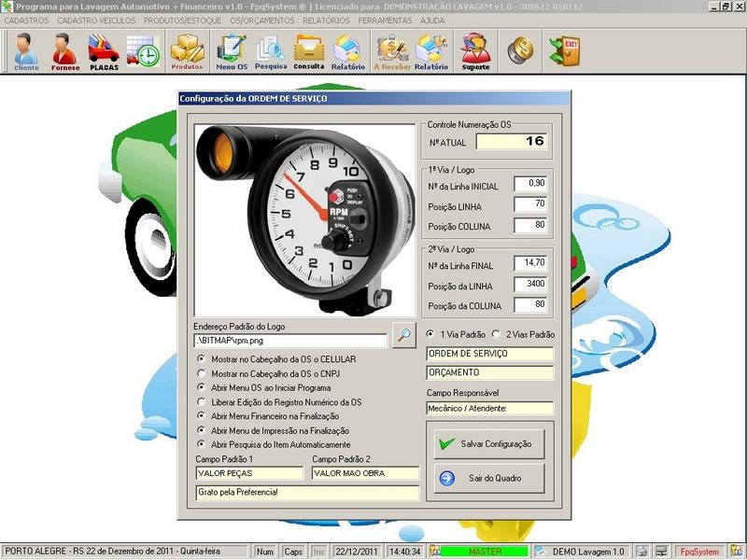Open the Suporte support icon
The image size is (747, 560).
[x=475, y=51]
